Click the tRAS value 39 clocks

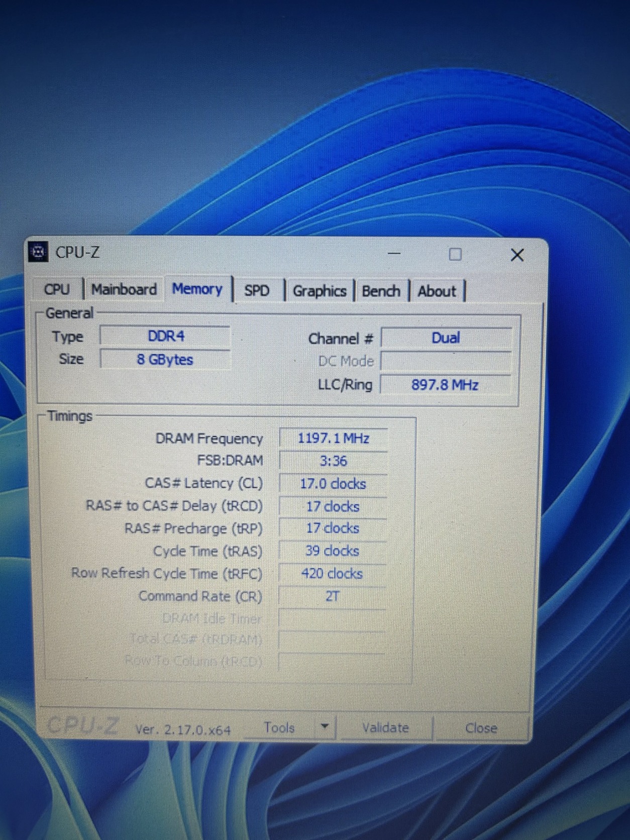click(x=333, y=551)
